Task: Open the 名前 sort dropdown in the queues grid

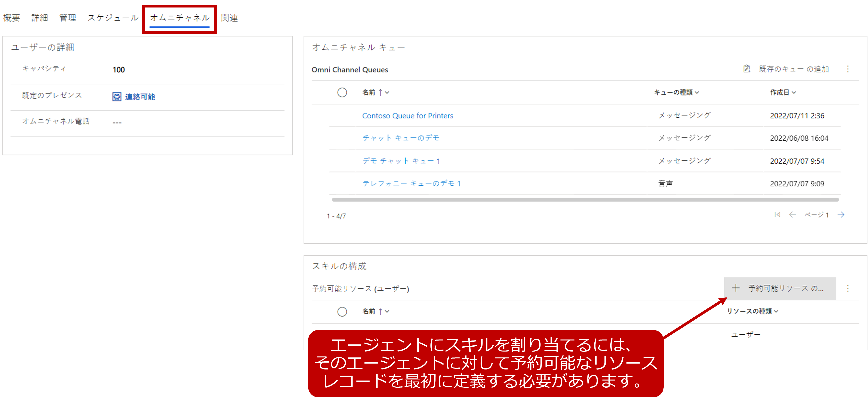Action: [x=387, y=93]
